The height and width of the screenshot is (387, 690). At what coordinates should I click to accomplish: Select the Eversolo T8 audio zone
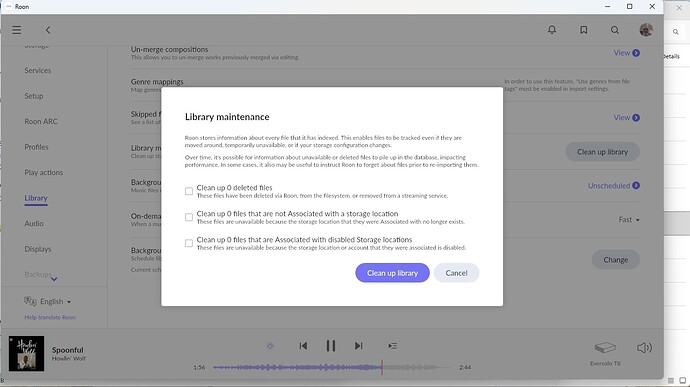605,354
